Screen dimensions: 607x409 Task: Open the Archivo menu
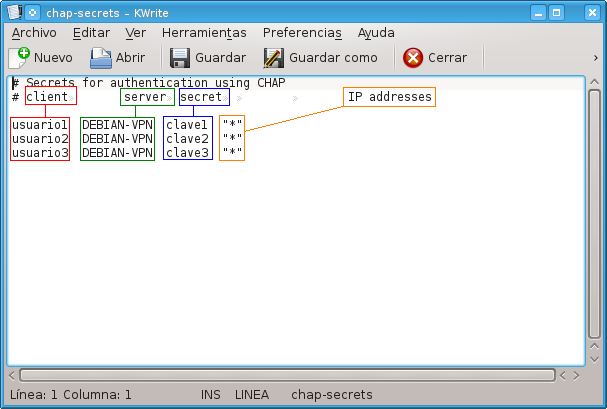click(x=34, y=33)
